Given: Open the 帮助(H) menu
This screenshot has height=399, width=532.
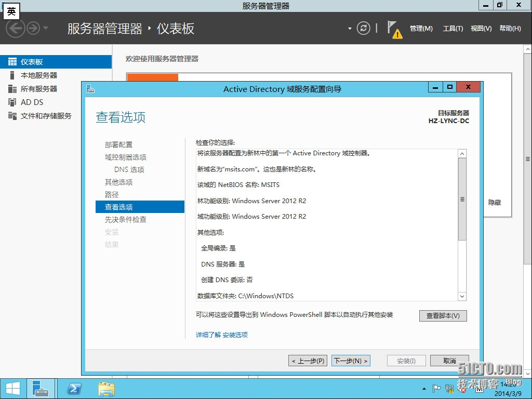Looking at the screenshot, I should [x=510, y=29].
